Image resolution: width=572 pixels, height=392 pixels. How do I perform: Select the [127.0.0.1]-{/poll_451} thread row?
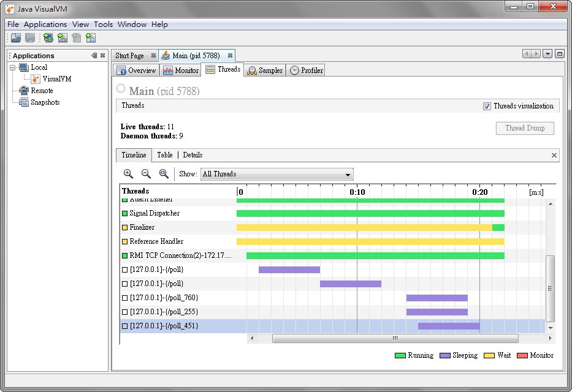(x=164, y=326)
